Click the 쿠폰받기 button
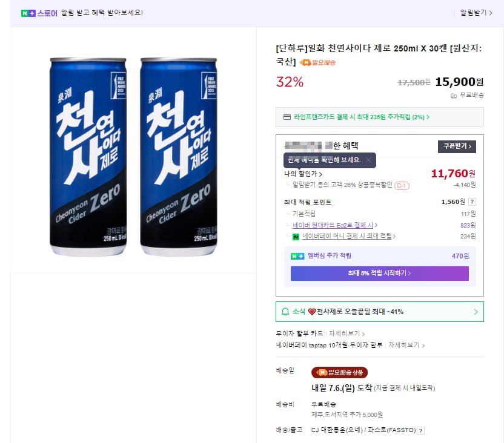 pyautogui.click(x=457, y=146)
